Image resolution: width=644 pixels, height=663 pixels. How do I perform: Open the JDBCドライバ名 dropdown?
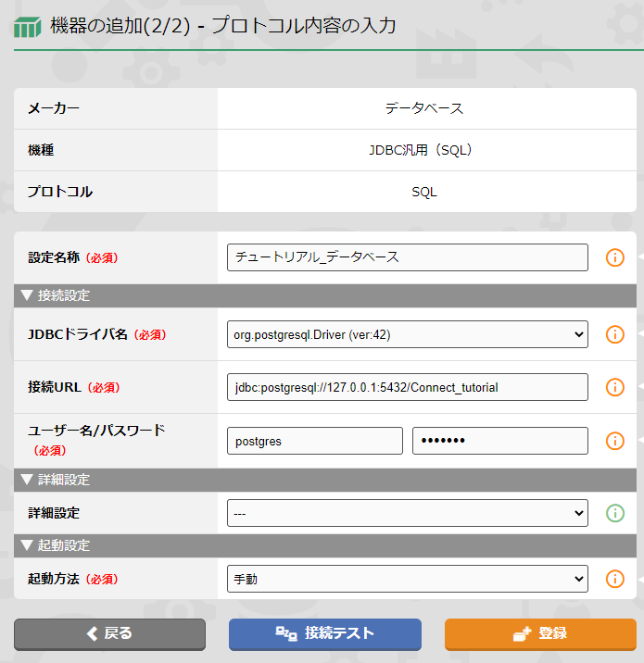407,334
